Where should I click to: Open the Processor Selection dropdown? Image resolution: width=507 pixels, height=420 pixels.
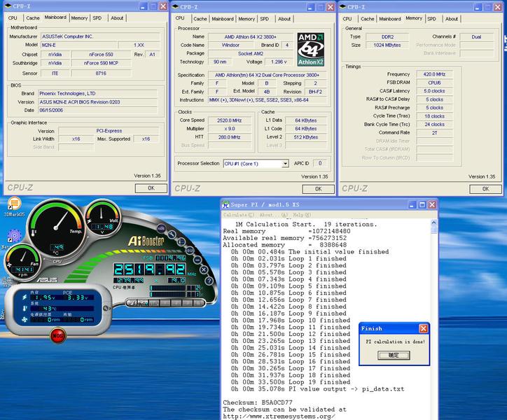285,164
